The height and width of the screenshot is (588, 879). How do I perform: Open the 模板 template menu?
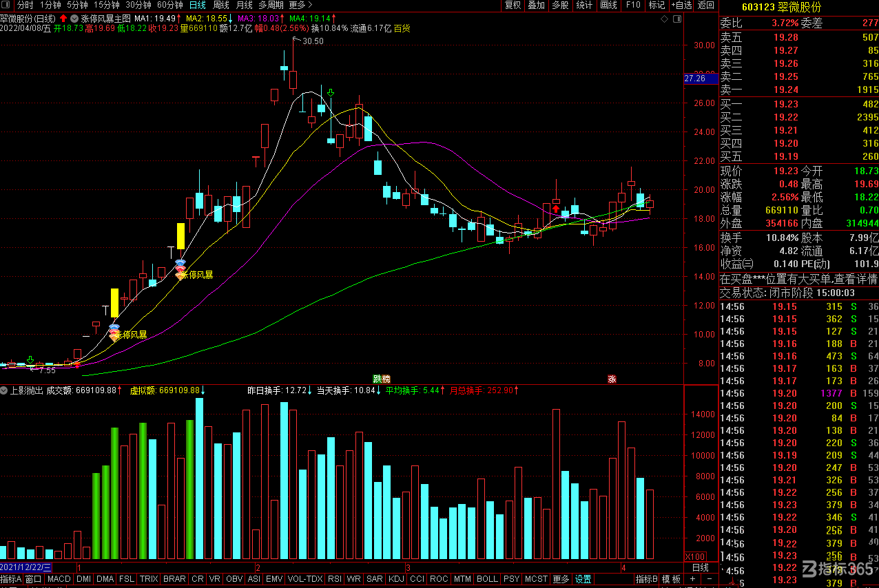pyautogui.click(x=671, y=579)
